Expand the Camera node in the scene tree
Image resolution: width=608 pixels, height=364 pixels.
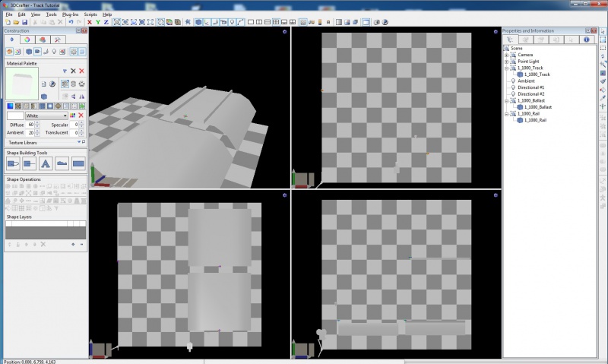[x=506, y=55]
